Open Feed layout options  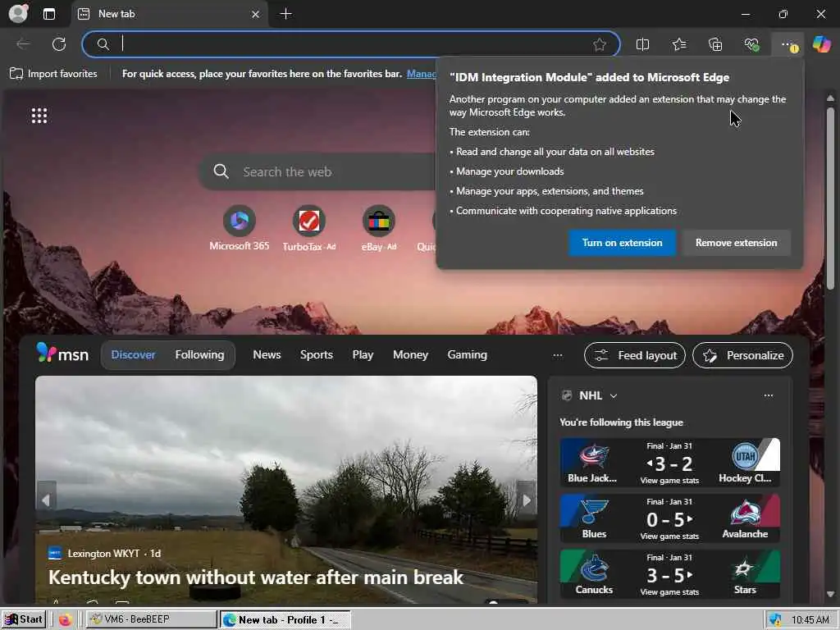tap(635, 355)
